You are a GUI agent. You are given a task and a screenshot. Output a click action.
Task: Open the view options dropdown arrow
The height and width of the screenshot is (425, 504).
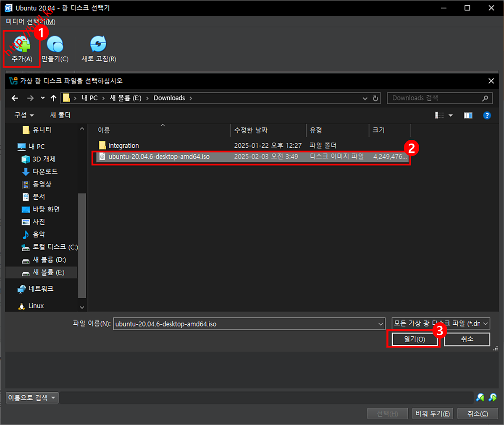pos(451,115)
